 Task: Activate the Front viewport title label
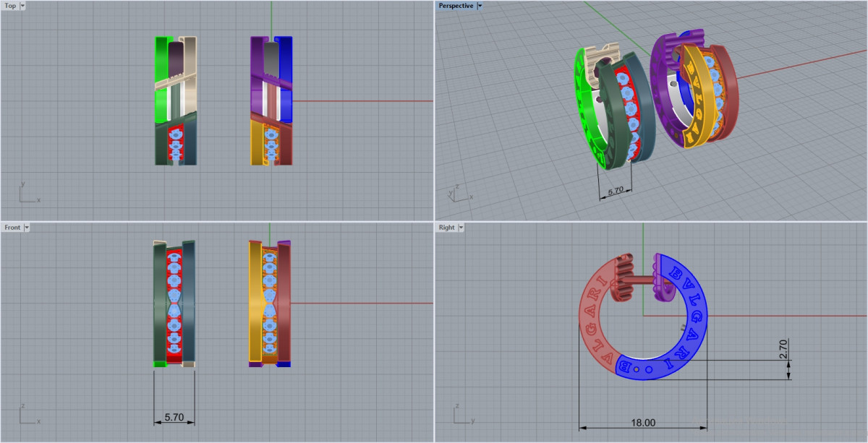[x=12, y=227]
